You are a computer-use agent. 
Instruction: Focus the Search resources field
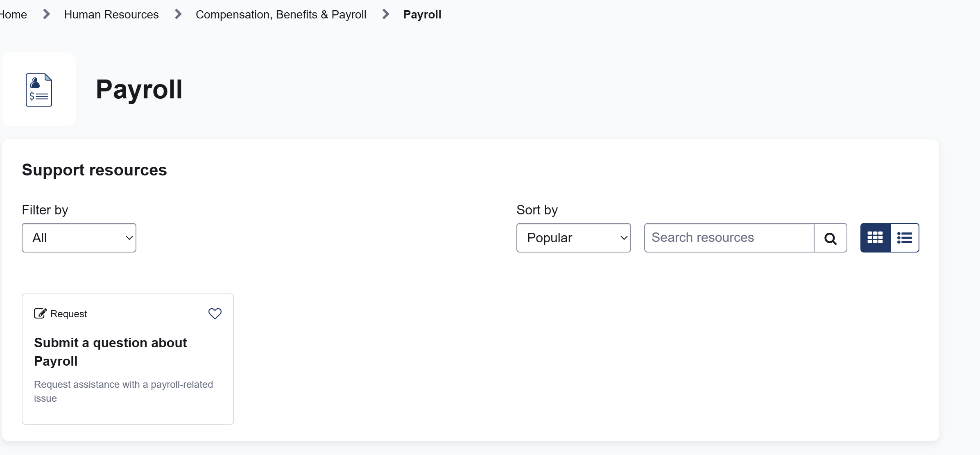(x=729, y=238)
